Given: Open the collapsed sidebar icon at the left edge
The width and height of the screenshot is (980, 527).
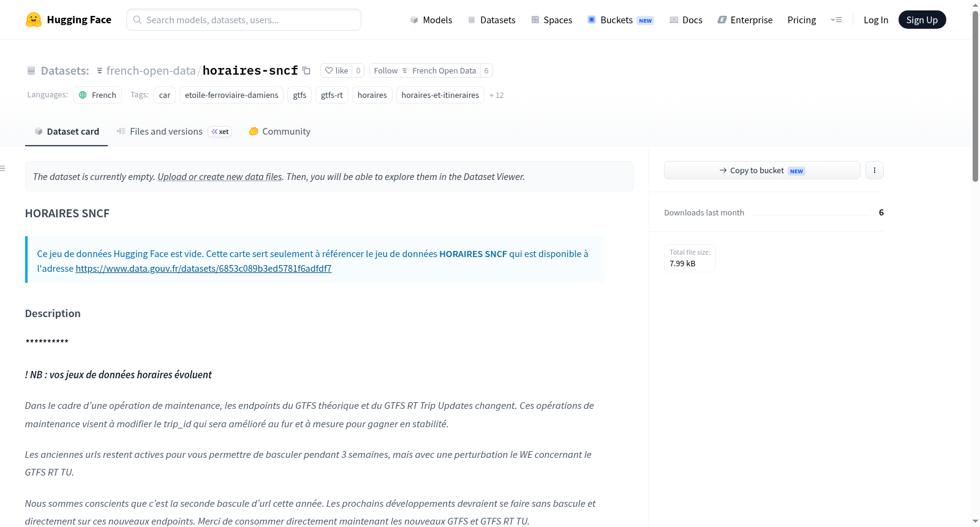Looking at the screenshot, I should click(3, 168).
